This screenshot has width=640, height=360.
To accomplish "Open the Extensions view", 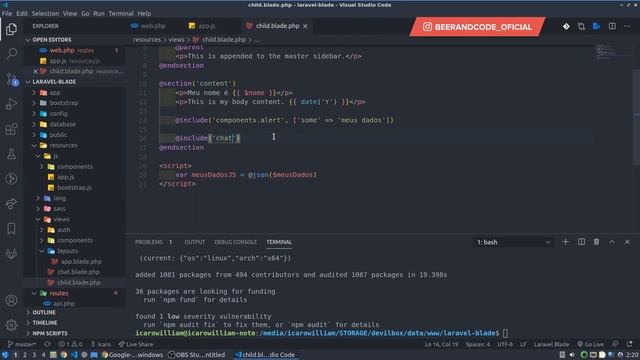I will click(11, 129).
